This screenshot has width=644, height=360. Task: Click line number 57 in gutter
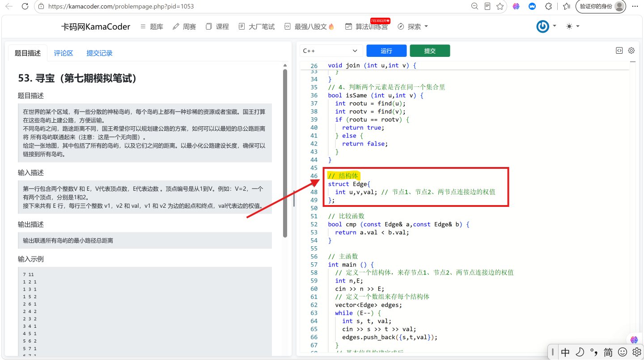click(x=314, y=264)
